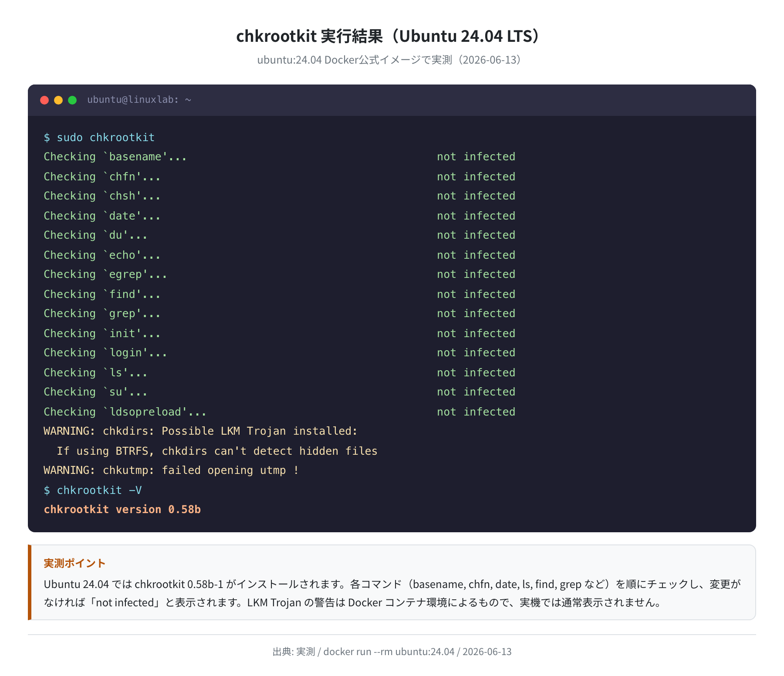Click the Checking `basename' line

(x=115, y=157)
